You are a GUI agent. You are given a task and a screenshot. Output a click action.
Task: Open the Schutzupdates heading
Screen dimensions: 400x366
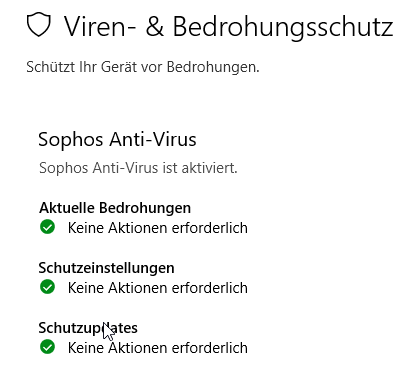(88, 328)
